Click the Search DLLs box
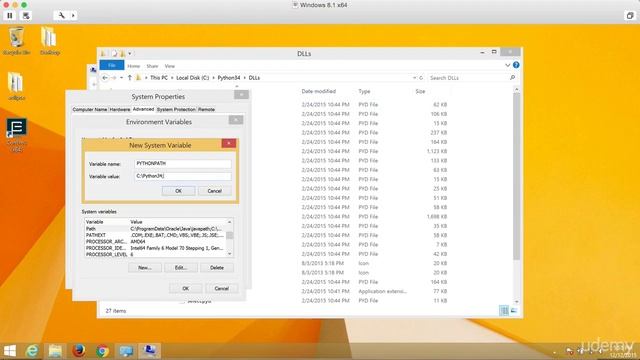The width and height of the screenshot is (640, 360). pyautogui.click(x=467, y=78)
